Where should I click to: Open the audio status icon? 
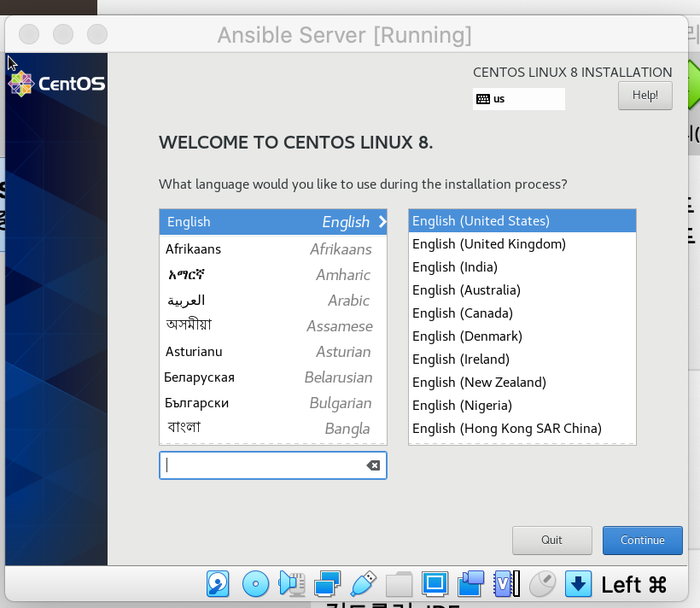coord(291,583)
